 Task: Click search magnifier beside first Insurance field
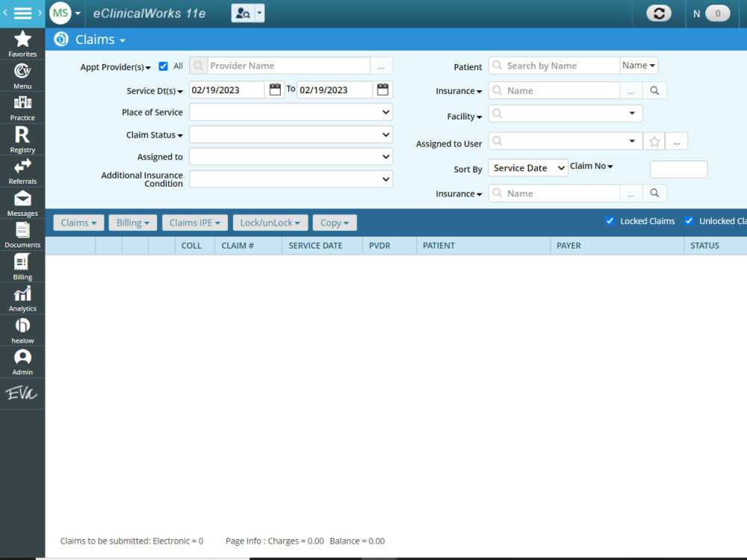(654, 90)
